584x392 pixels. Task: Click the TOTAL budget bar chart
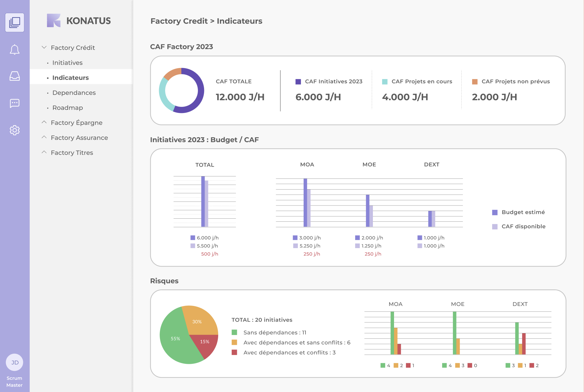[205, 202]
